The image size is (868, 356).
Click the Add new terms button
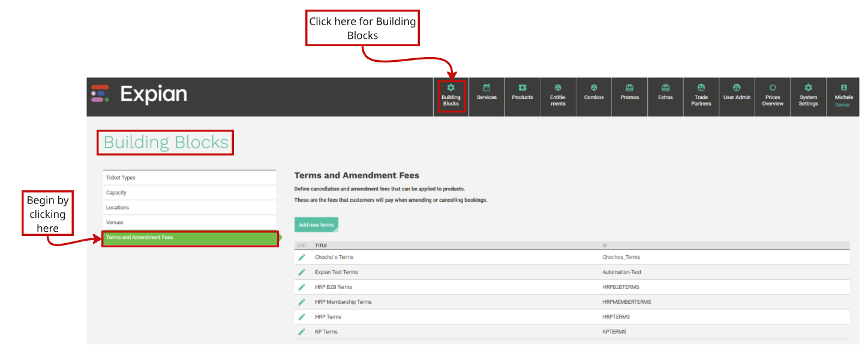pos(316,225)
